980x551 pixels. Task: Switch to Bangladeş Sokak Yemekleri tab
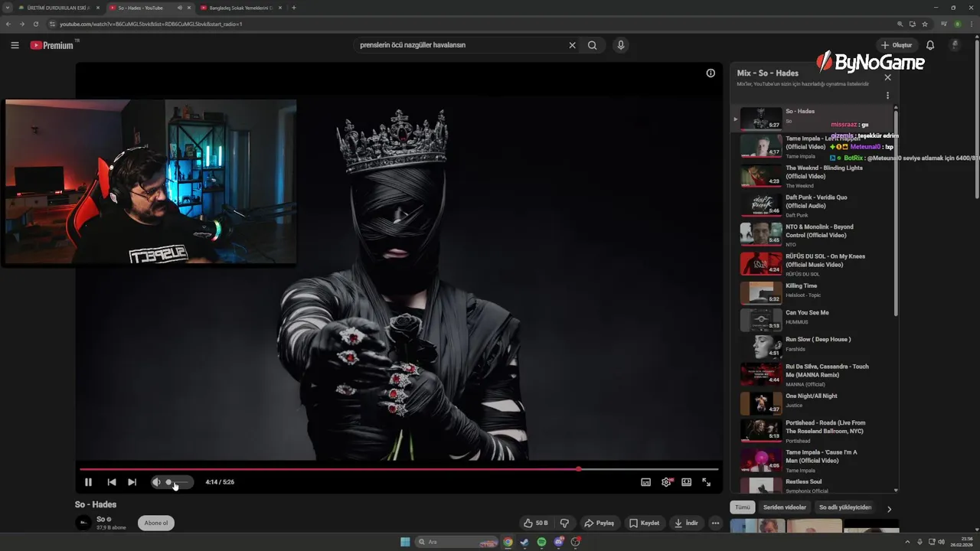[240, 8]
